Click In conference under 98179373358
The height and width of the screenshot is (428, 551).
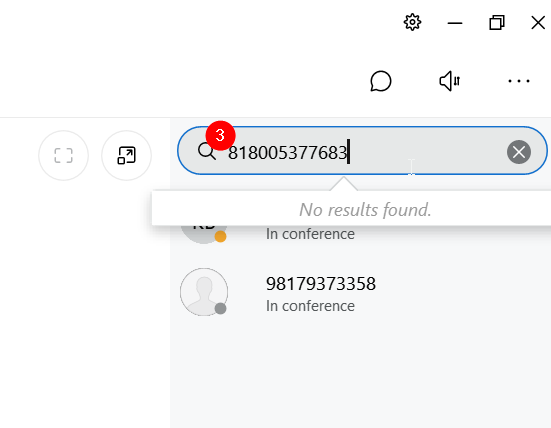click(310, 306)
